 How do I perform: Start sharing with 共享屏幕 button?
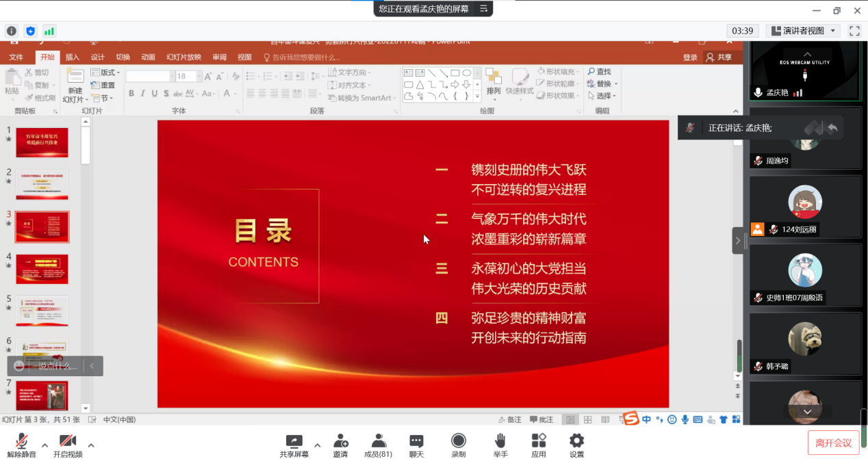[294, 445]
